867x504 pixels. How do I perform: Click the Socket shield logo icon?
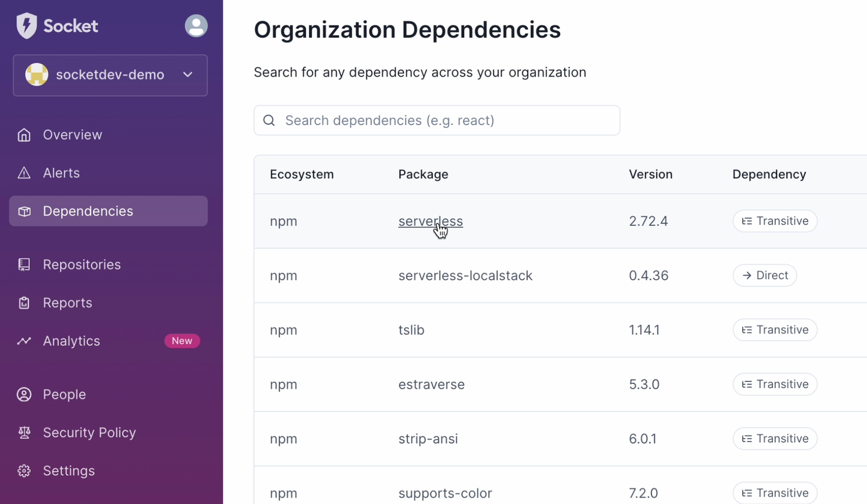point(26,25)
